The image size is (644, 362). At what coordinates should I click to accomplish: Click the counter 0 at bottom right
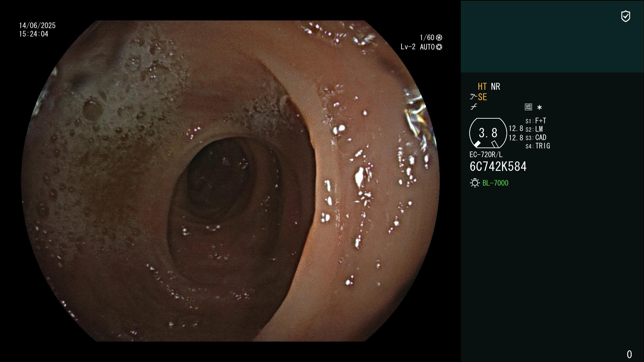click(x=629, y=354)
